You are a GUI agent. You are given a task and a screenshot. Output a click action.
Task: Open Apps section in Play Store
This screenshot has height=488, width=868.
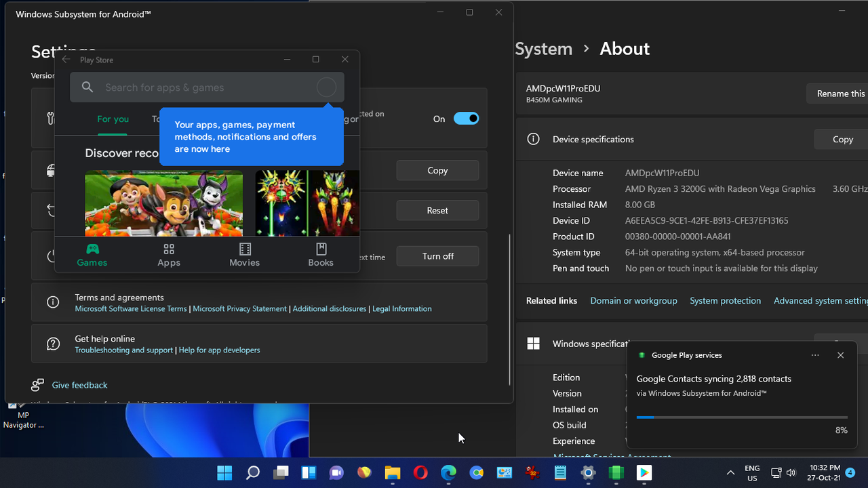click(169, 255)
